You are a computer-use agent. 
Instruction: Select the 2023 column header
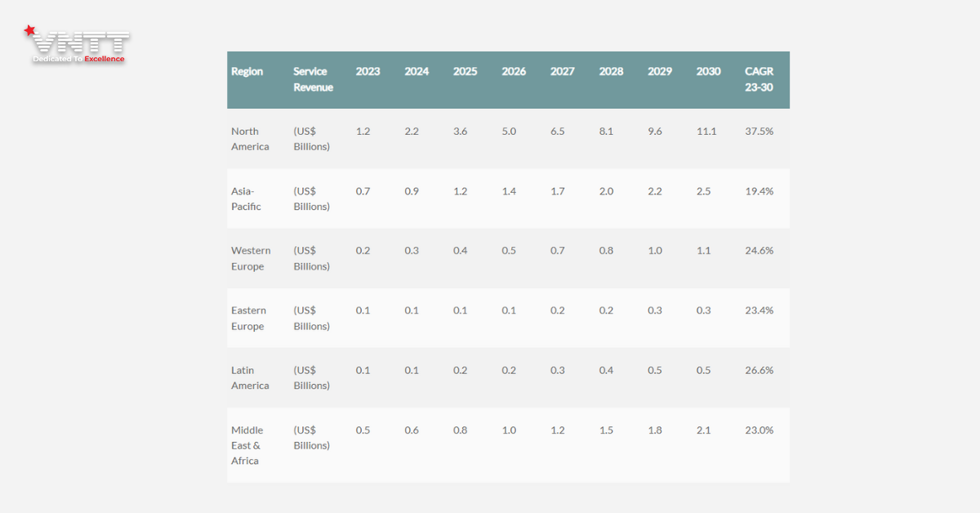[367, 71]
